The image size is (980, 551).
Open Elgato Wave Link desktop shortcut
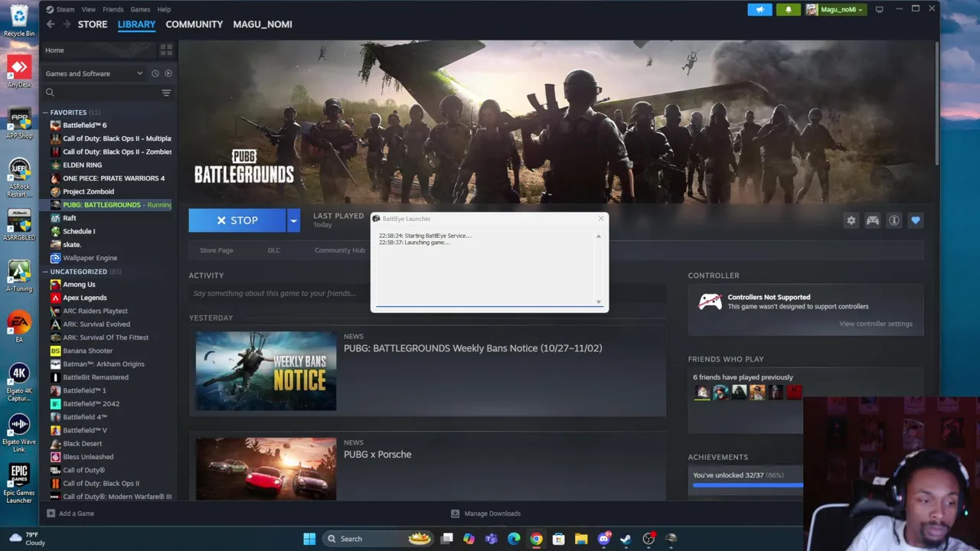19,432
